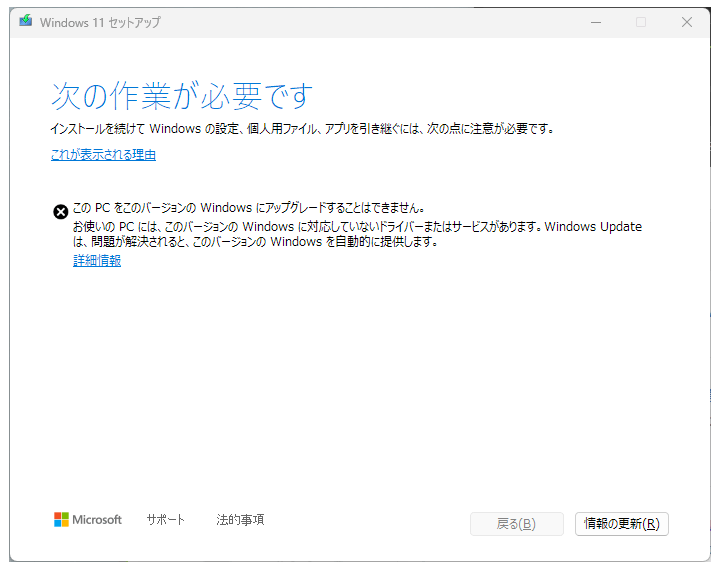
Task: Click the black error X icon
Action: coord(60,212)
